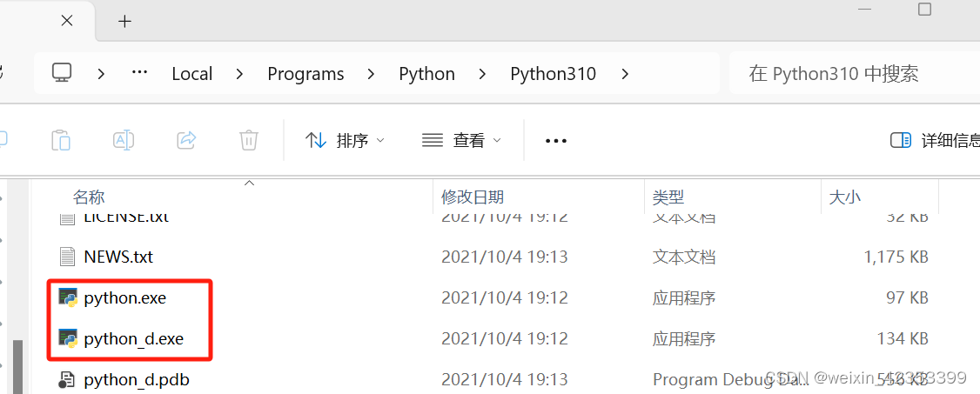Sort by 修改日期 column header
The image size is (980, 394).
(x=472, y=197)
